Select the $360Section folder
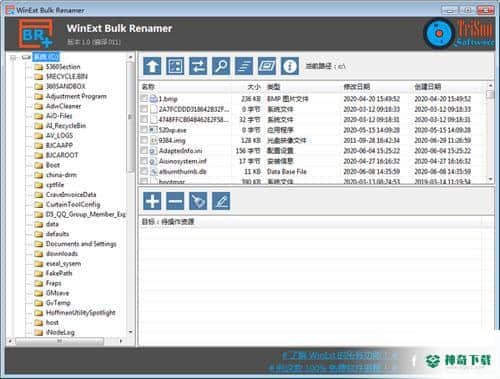 (63, 67)
